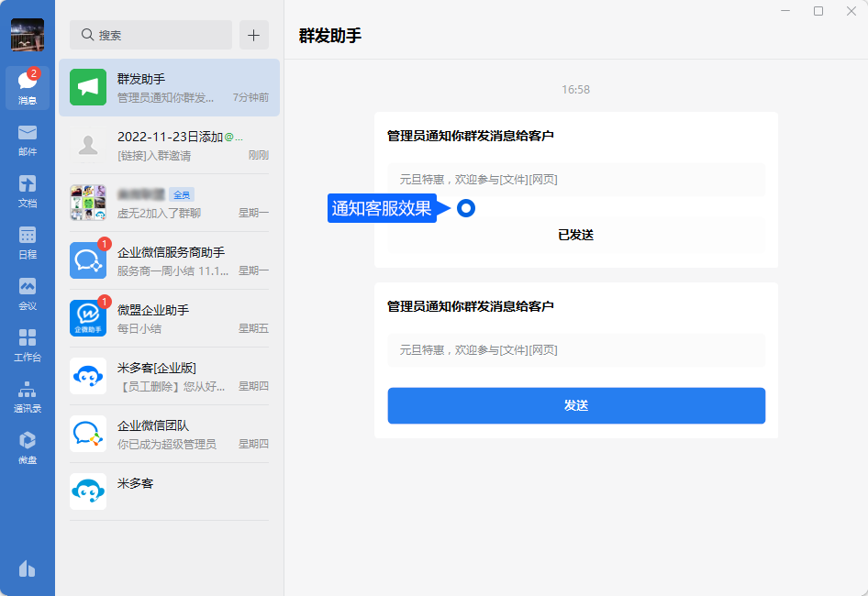
Task: Click the 你已成为超级管理员 preview text
Action: pyautogui.click(x=167, y=445)
